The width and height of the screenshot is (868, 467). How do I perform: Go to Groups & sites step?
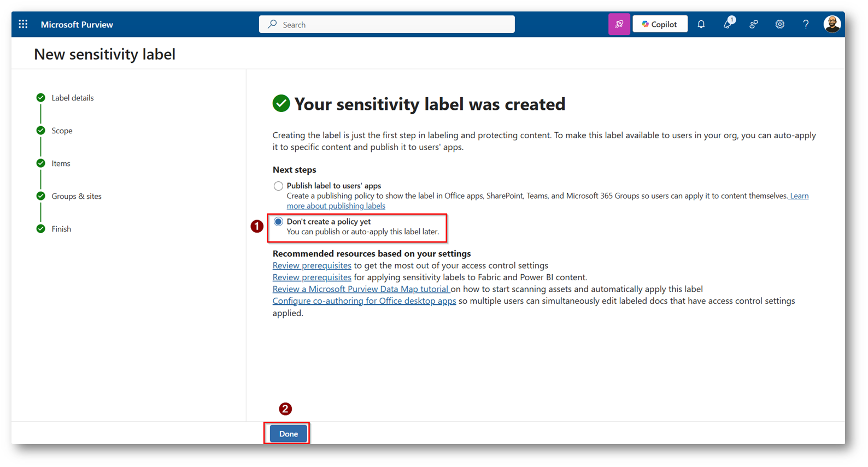(x=77, y=196)
